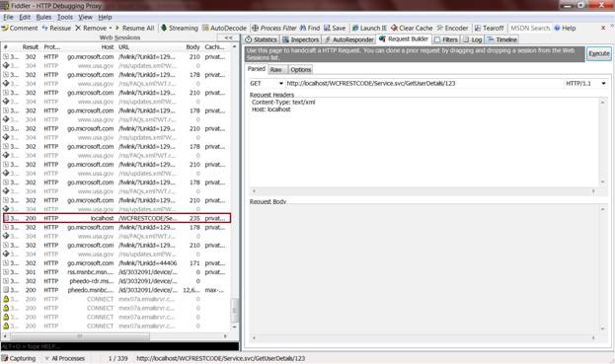This screenshot has width=615, height=364.
Task: Sort by the Host column header
Action: click(107, 47)
